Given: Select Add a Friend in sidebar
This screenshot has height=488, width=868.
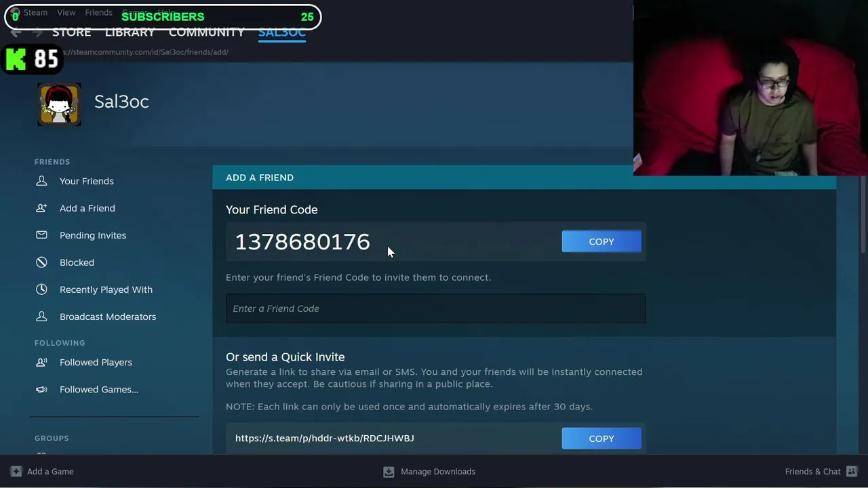Looking at the screenshot, I should (87, 208).
